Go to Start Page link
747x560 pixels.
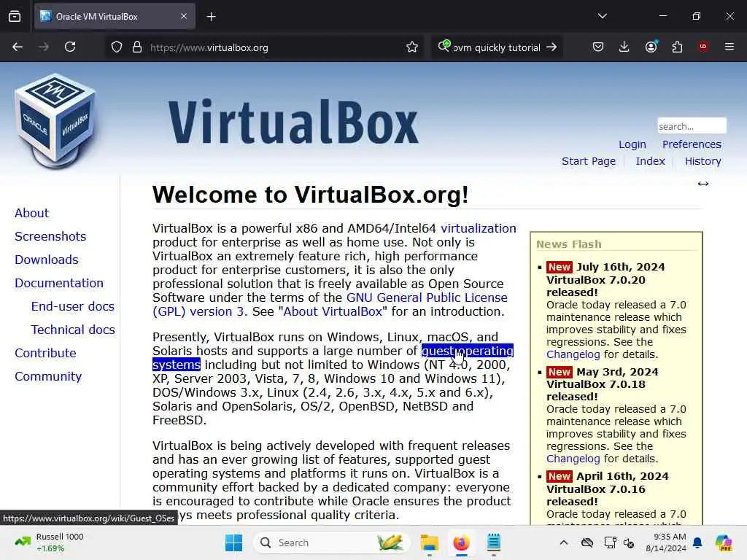coord(589,161)
